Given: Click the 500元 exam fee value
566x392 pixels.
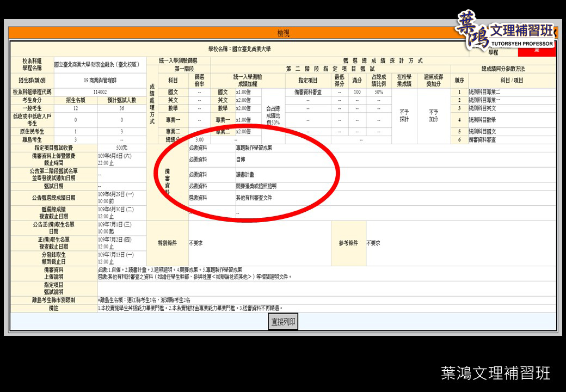Looking at the screenshot, I should pos(121,148).
